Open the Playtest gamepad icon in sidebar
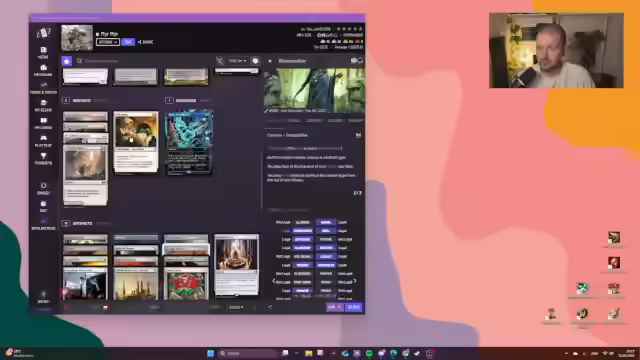The image size is (640, 360). point(43,140)
